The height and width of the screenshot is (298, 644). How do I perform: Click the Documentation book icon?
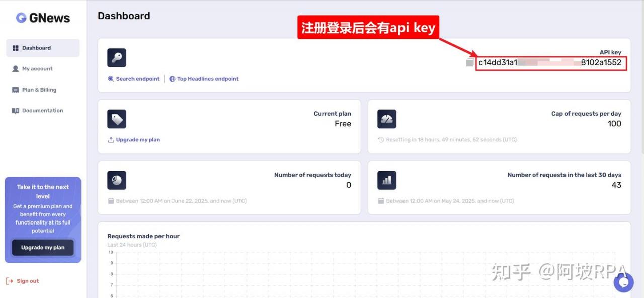tap(16, 111)
